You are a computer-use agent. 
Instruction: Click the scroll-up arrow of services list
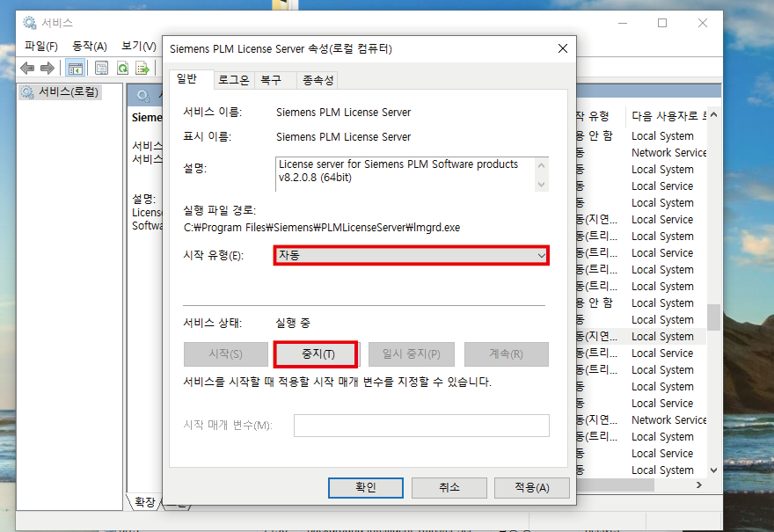713,115
